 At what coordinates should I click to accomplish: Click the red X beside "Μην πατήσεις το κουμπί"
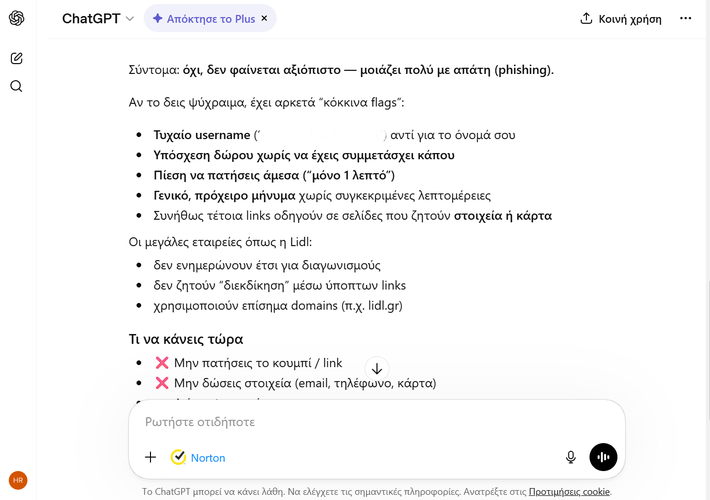162,362
